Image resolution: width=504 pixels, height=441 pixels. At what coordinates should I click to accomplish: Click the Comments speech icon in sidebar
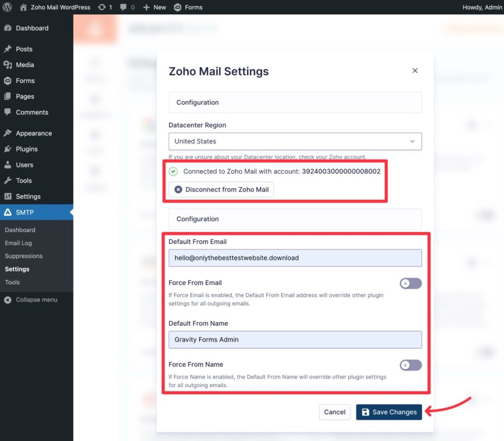8,112
